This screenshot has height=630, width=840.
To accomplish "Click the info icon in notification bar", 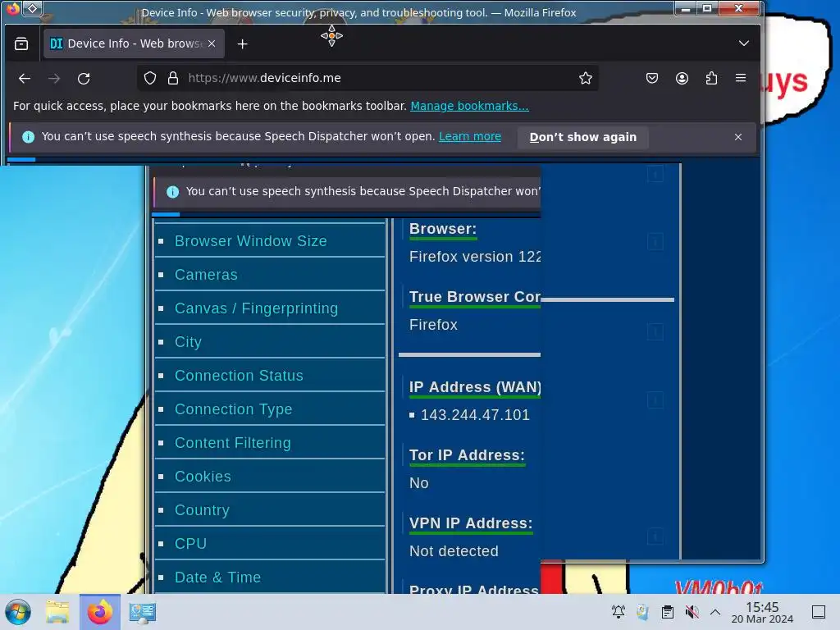I will pos(29,137).
